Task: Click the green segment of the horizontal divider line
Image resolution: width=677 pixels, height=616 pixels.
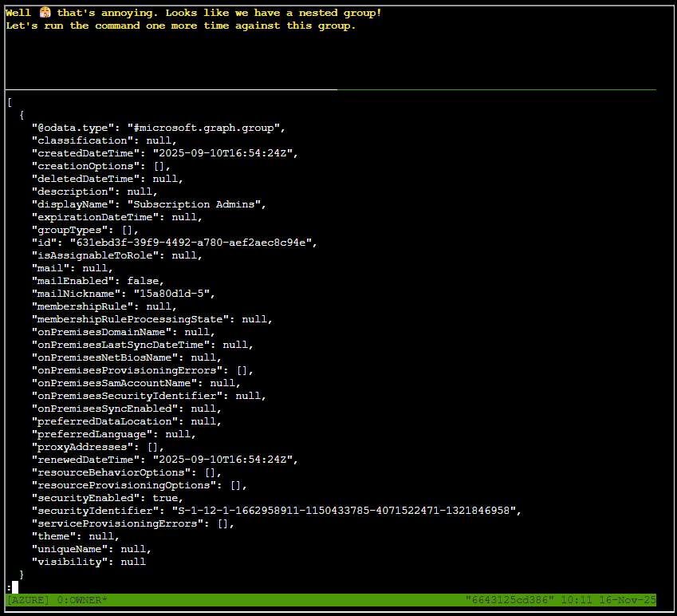Action: click(x=496, y=89)
